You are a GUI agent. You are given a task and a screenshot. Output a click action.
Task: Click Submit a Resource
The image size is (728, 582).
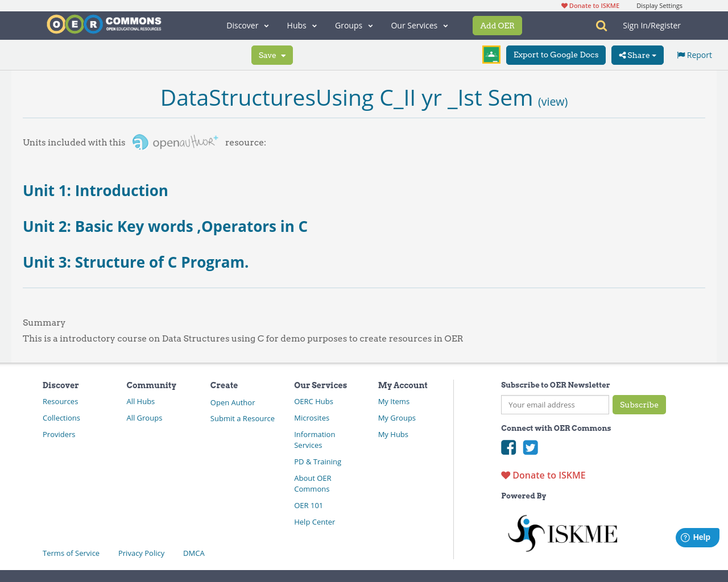pos(242,418)
